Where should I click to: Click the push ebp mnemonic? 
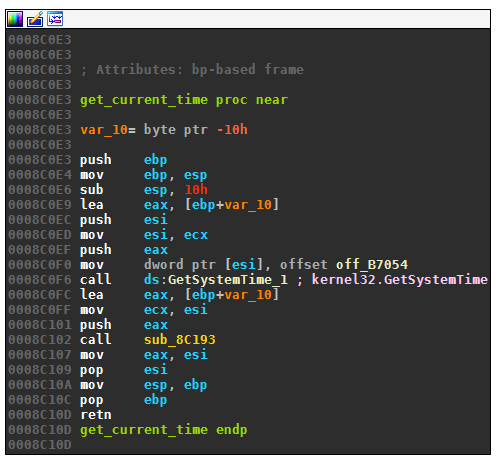click(x=96, y=160)
